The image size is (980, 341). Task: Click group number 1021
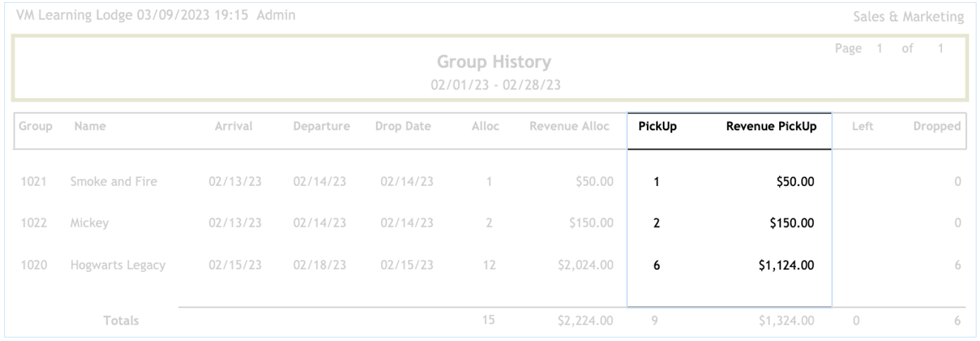pos(30,182)
